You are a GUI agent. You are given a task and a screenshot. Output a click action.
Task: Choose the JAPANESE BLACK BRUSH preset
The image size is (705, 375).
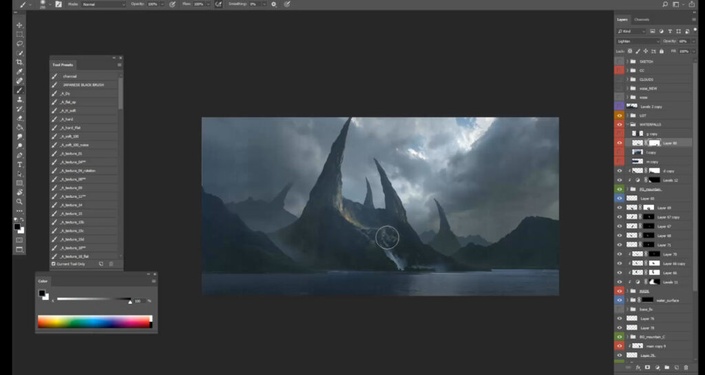pyautogui.click(x=84, y=85)
